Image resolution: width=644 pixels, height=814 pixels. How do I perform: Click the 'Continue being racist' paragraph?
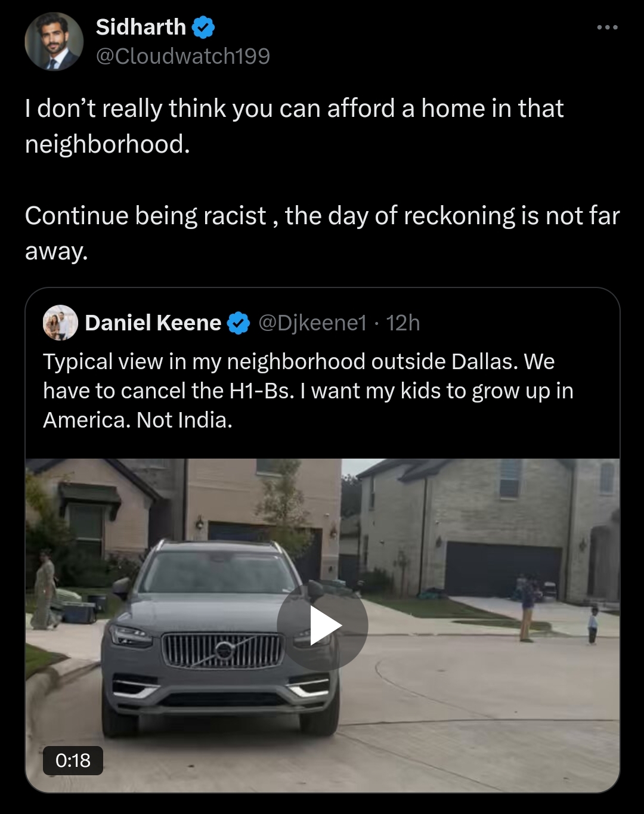(x=322, y=216)
